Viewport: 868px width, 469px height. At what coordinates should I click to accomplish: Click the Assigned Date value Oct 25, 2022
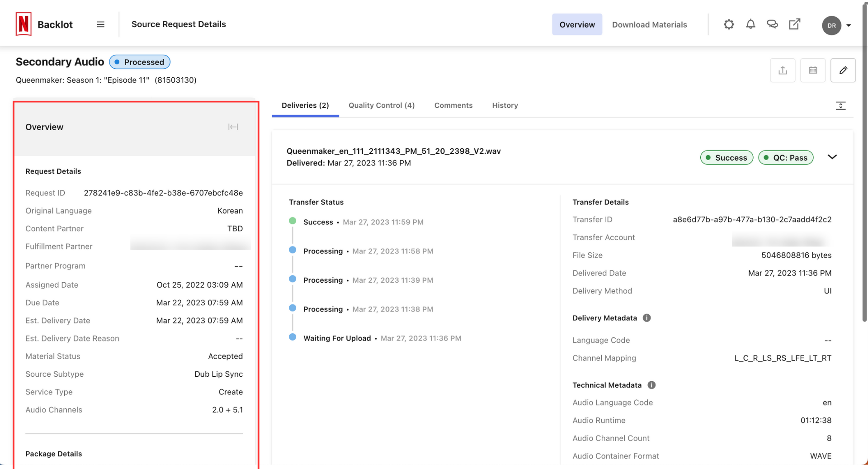tap(200, 285)
